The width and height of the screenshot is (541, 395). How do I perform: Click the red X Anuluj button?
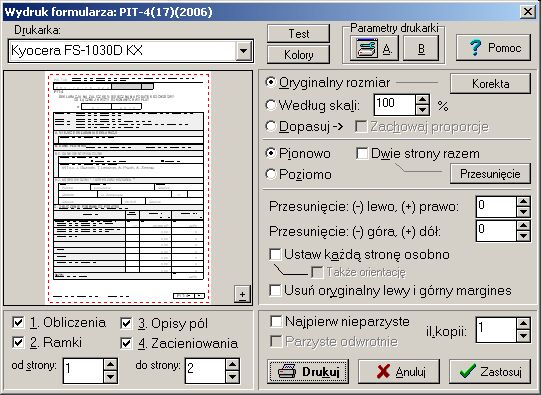pyautogui.click(x=399, y=371)
